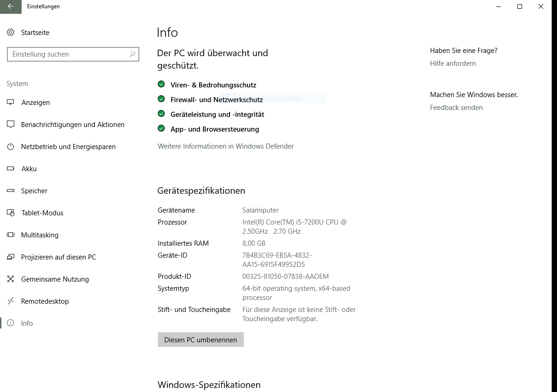Click the Startseite gear icon
The height and width of the screenshot is (392, 557).
click(11, 33)
